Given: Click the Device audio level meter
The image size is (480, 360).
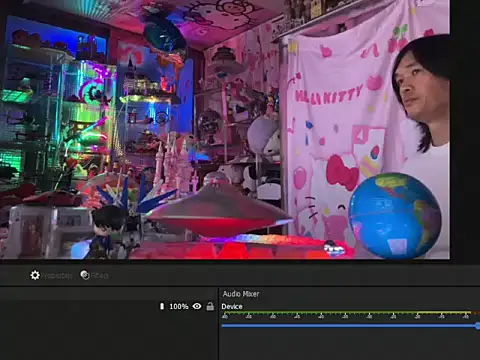Looking at the screenshot, I should tap(351, 313).
